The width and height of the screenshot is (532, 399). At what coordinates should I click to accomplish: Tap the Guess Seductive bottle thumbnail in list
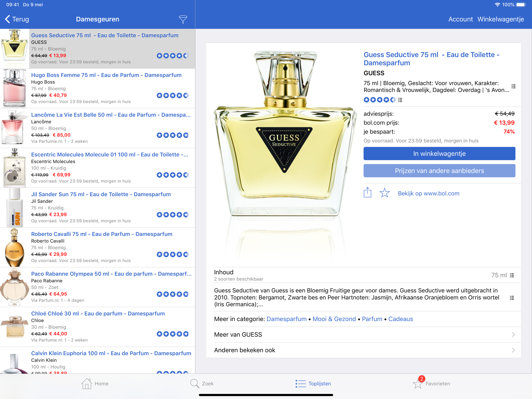point(15,48)
